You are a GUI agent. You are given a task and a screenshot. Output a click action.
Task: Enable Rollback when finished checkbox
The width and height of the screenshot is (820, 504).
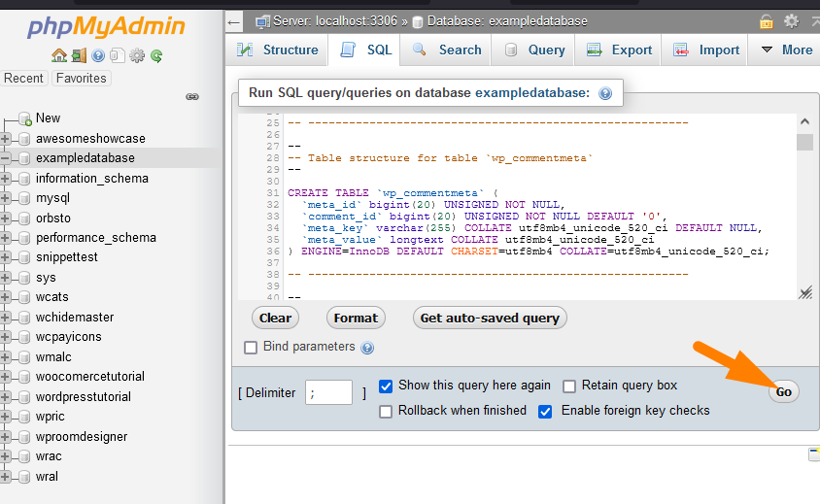[x=386, y=412]
